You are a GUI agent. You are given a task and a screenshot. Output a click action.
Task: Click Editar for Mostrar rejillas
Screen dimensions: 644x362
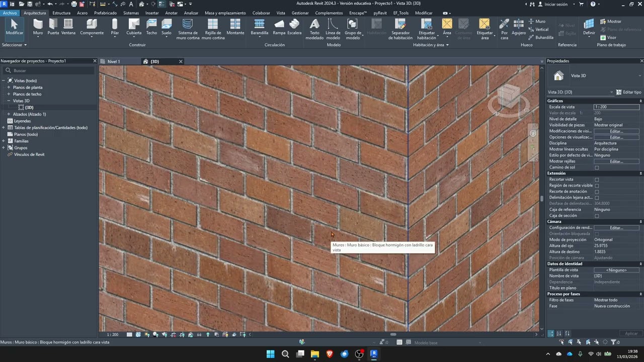[x=616, y=161]
